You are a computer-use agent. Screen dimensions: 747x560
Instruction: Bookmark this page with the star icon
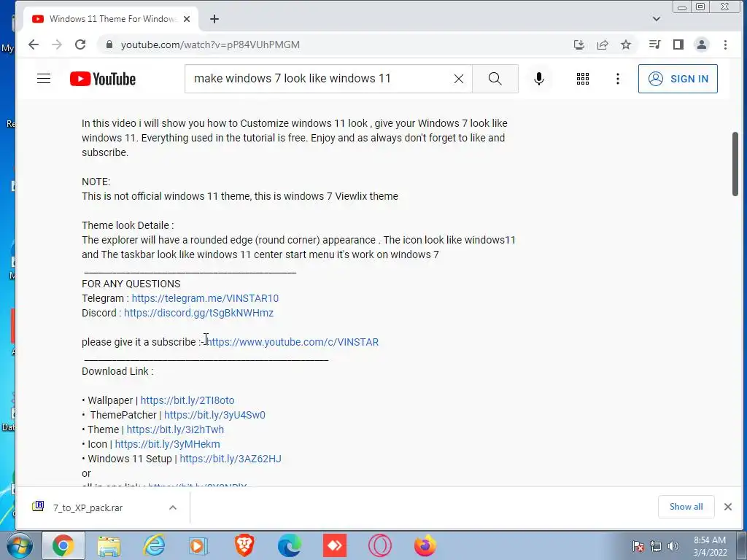coord(626,44)
